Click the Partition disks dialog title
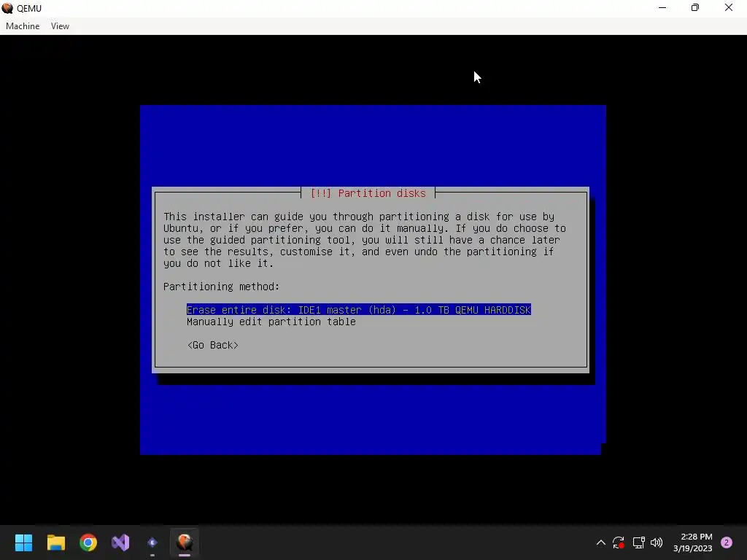Image resolution: width=747 pixels, height=560 pixels. pos(368,193)
